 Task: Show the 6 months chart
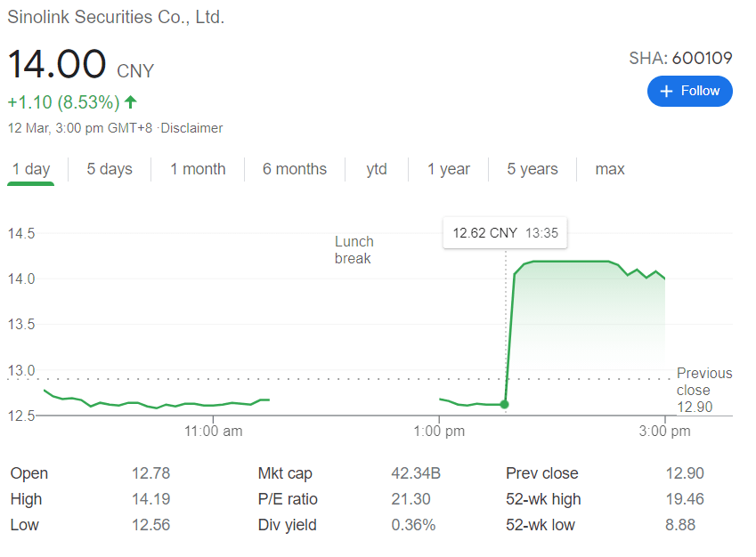(x=295, y=169)
